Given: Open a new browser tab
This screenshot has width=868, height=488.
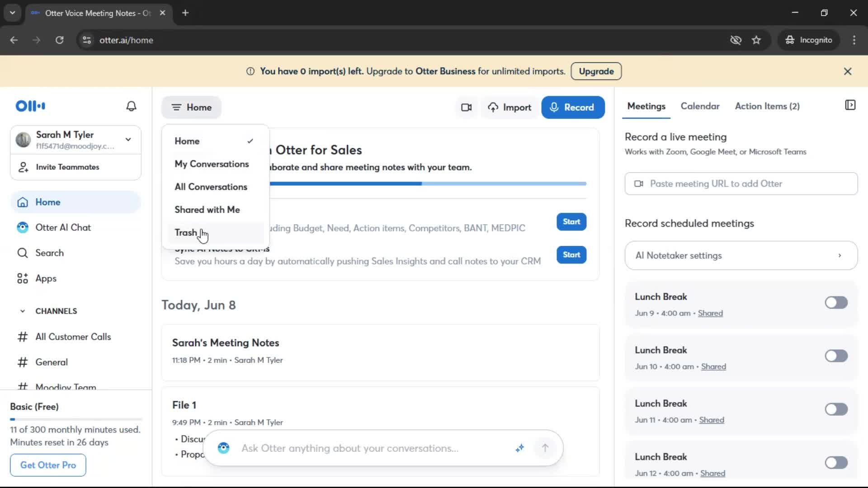Looking at the screenshot, I should (x=185, y=13).
